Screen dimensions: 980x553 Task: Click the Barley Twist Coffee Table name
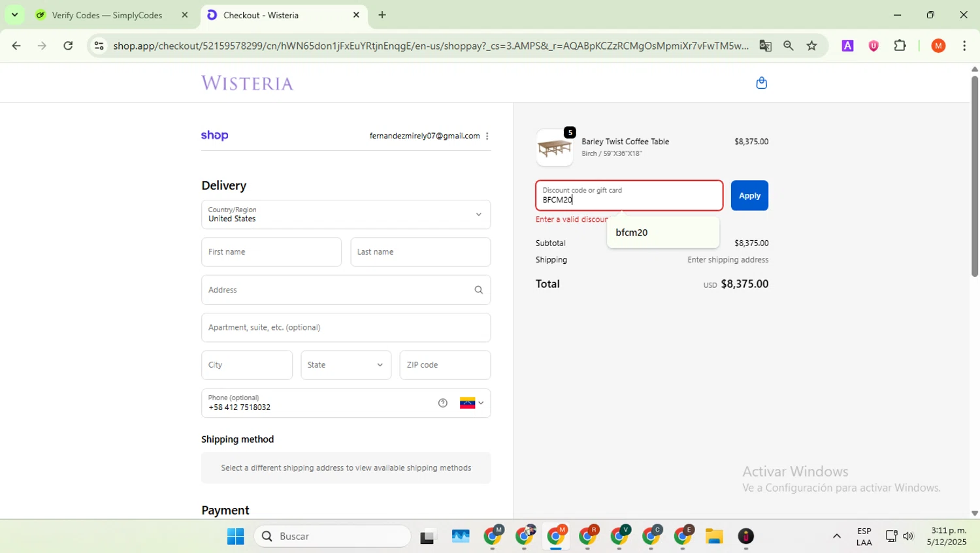click(625, 142)
